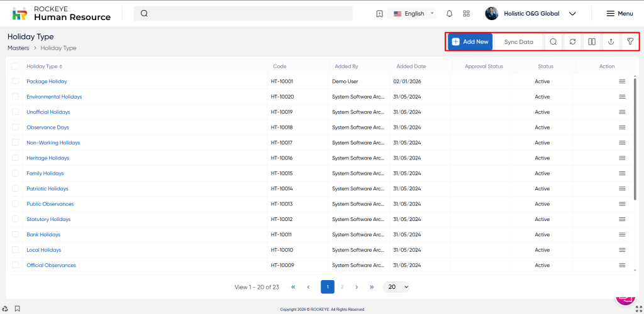Select the Bank Holidays row checkbox

(x=15, y=235)
